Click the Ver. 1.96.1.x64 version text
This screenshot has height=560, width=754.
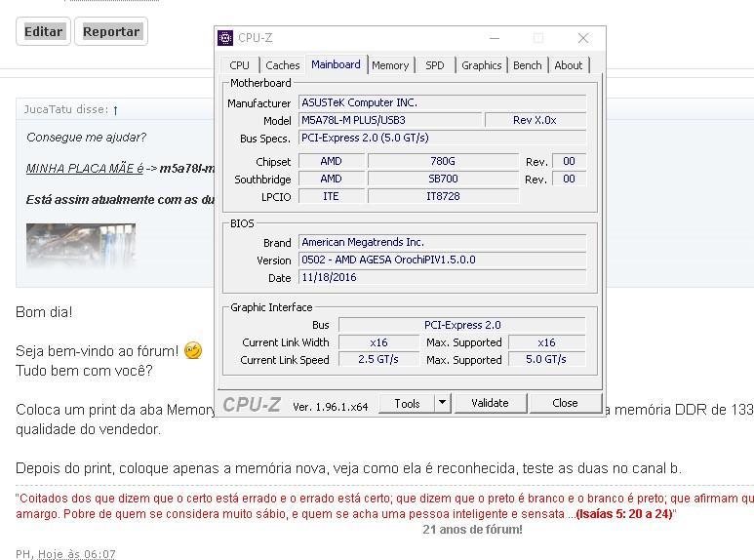click(331, 407)
